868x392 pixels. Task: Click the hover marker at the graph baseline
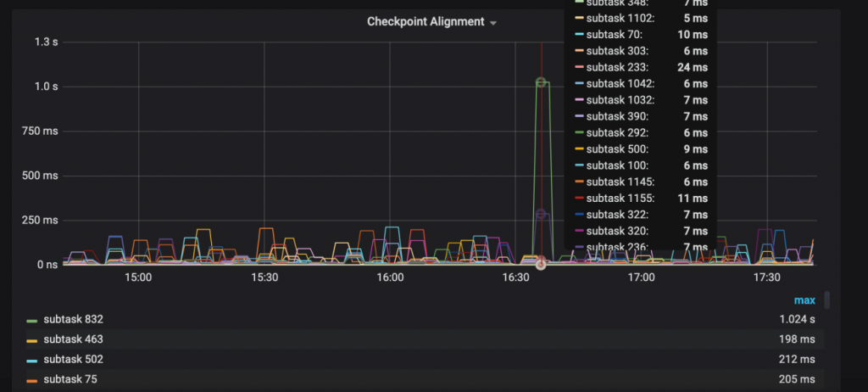541,264
